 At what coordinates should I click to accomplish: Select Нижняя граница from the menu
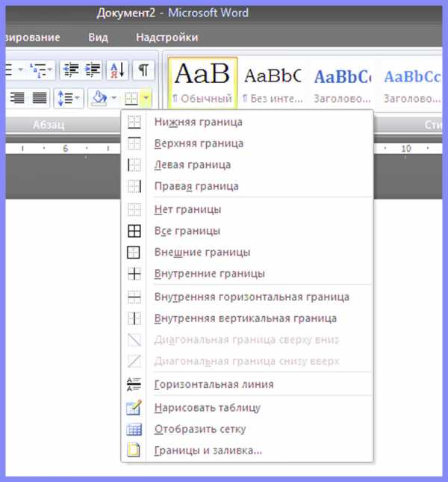[198, 122]
